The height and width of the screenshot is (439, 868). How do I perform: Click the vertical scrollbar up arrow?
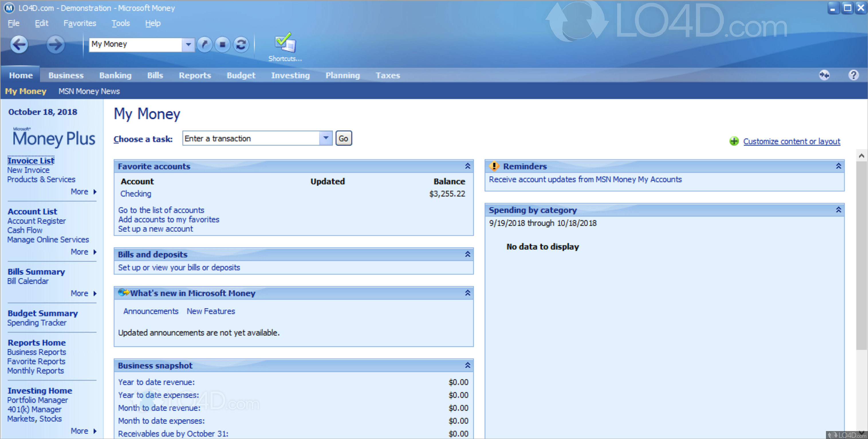pyautogui.click(x=861, y=156)
